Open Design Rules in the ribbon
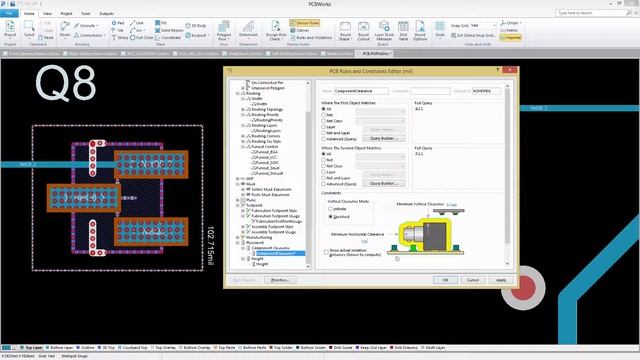 click(304, 23)
